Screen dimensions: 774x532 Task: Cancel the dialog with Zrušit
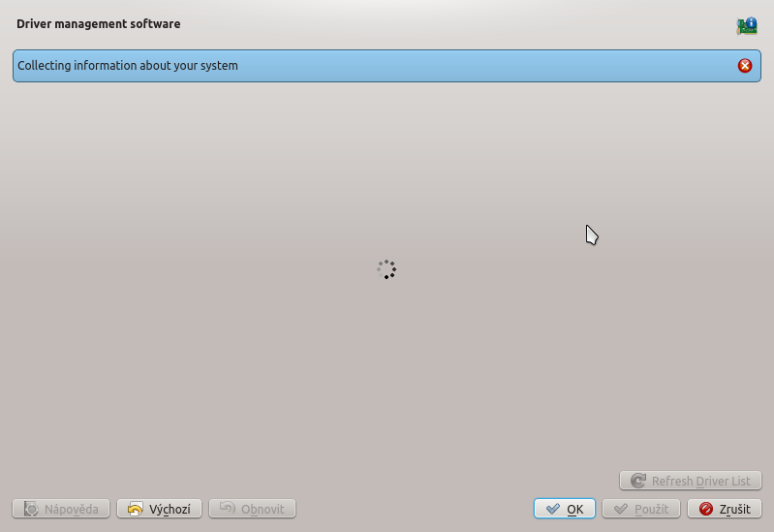click(x=725, y=509)
